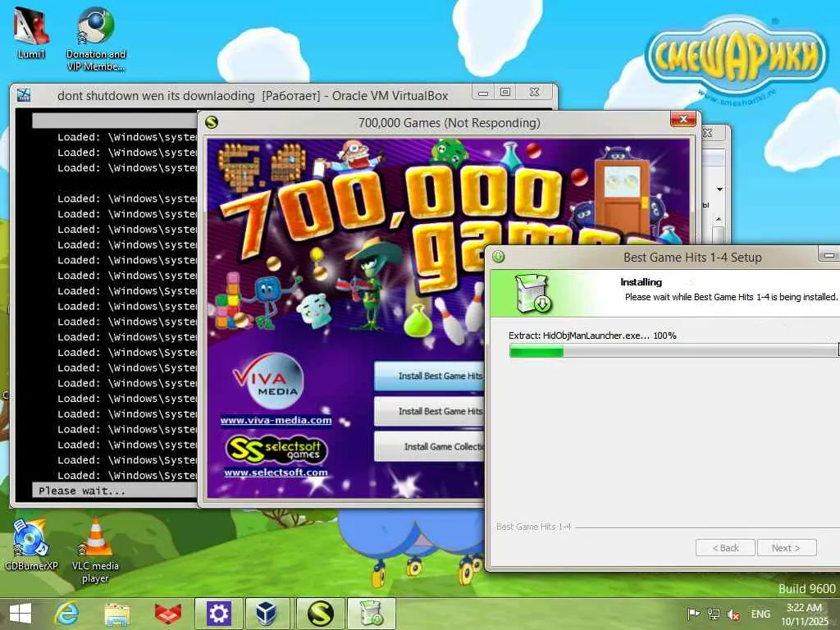Click the Selectsoft Games logo
Screen dimensions: 840x630
click(276, 449)
